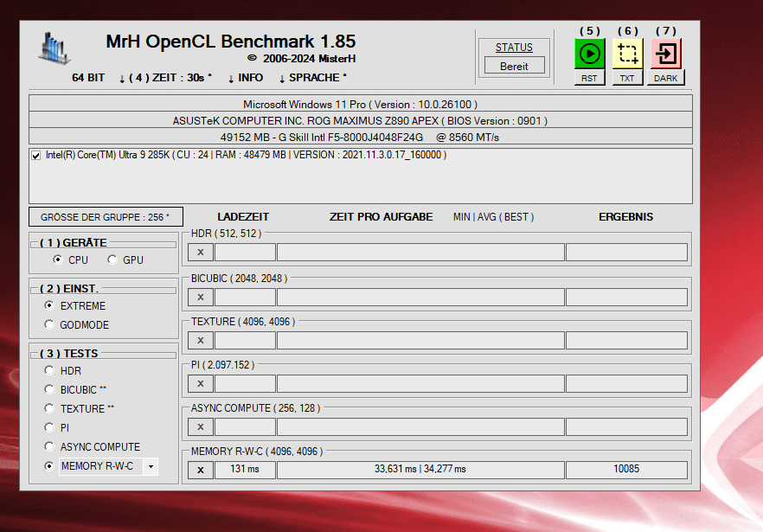Click the Bereit status field
Image resolution: width=763 pixels, height=532 pixels.
tap(515, 66)
